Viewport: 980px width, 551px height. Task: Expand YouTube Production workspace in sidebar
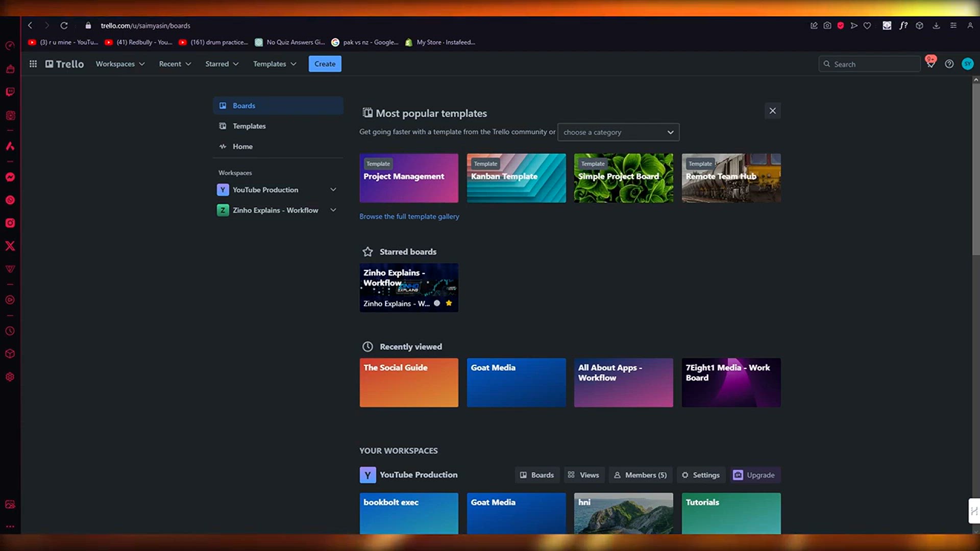333,189
